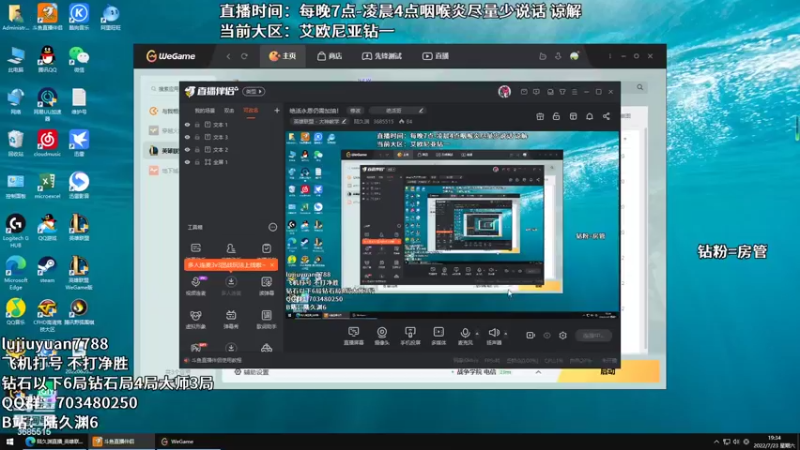
Task: Select the 全屏 1 source row
Action: pyautogui.click(x=232, y=162)
